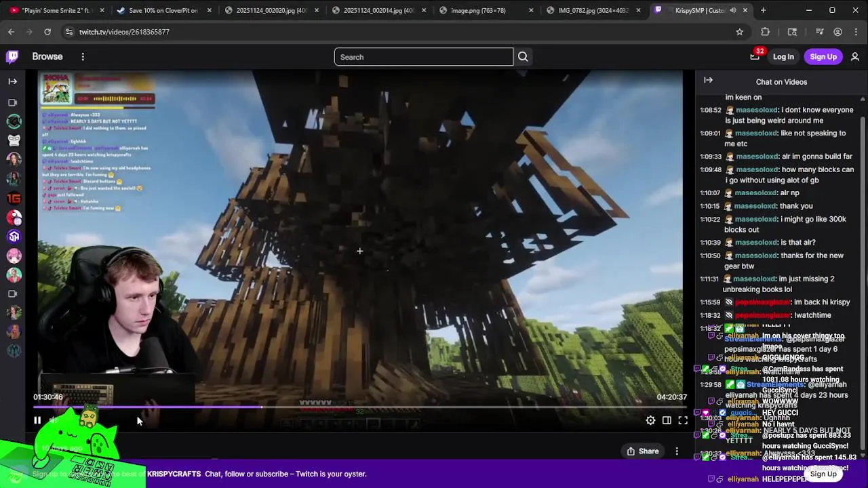Jump to chat timestamp 1:10:07

coord(710,193)
